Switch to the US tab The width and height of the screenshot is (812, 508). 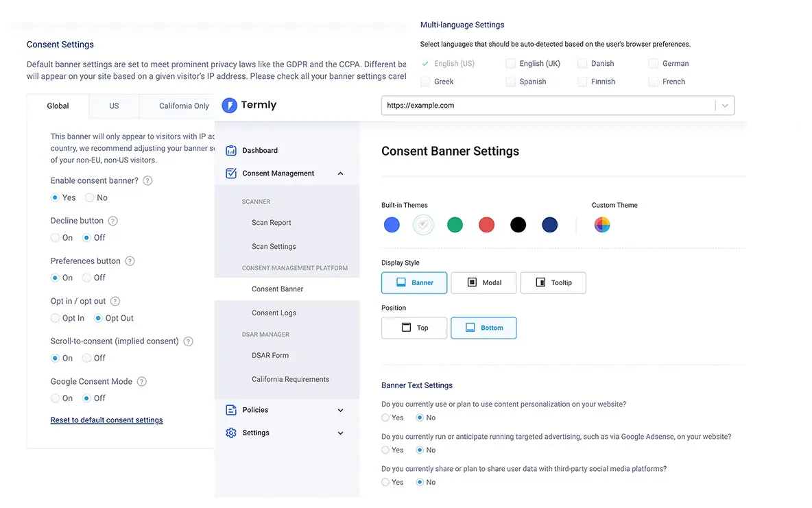pos(114,106)
